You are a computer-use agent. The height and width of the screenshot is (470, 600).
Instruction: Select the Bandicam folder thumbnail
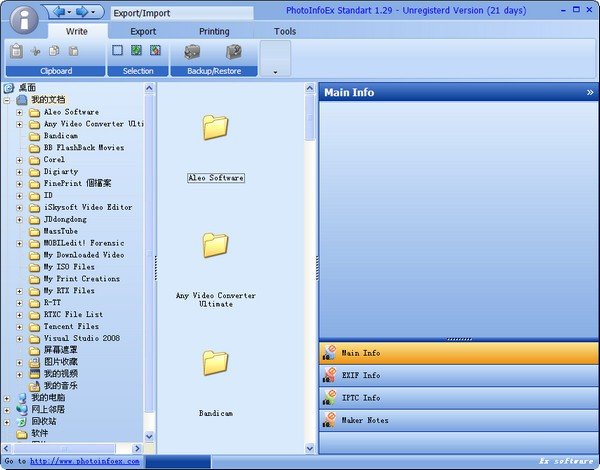coord(215,363)
